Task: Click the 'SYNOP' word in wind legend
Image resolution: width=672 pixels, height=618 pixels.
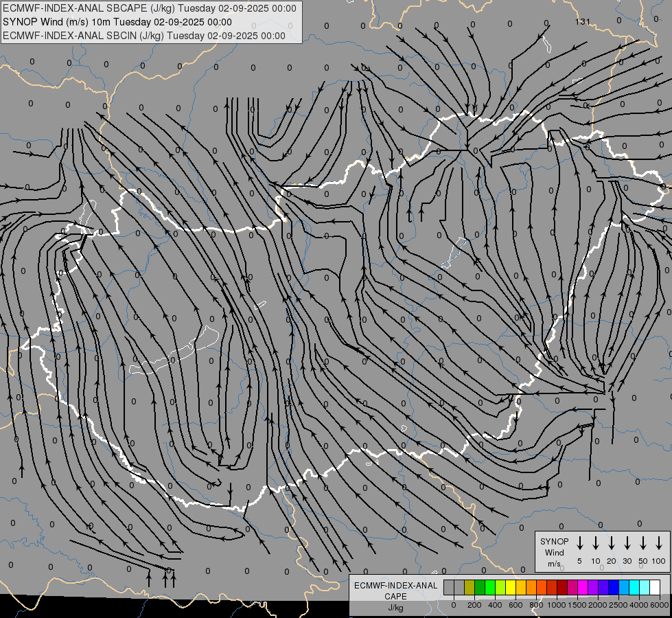Action: pos(554,541)
